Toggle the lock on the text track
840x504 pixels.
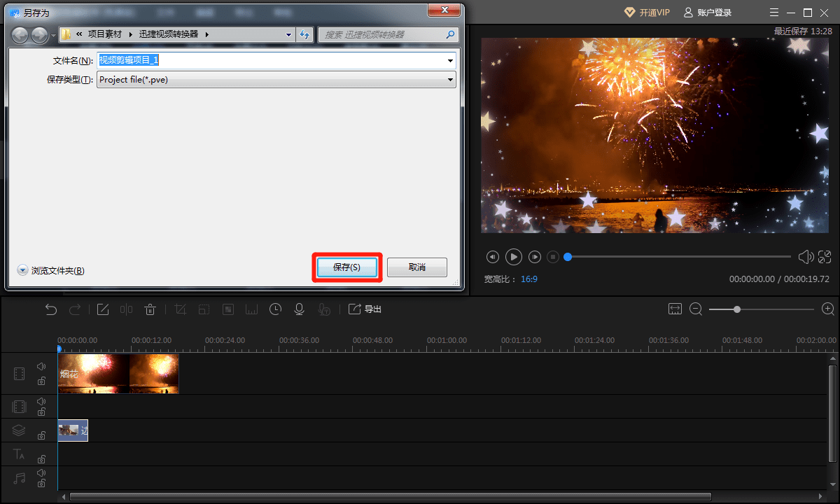tap(41, 459)
